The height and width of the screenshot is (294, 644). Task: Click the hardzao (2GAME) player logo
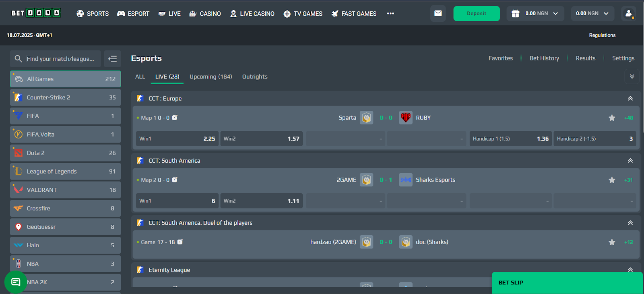(x=366, y=242)
